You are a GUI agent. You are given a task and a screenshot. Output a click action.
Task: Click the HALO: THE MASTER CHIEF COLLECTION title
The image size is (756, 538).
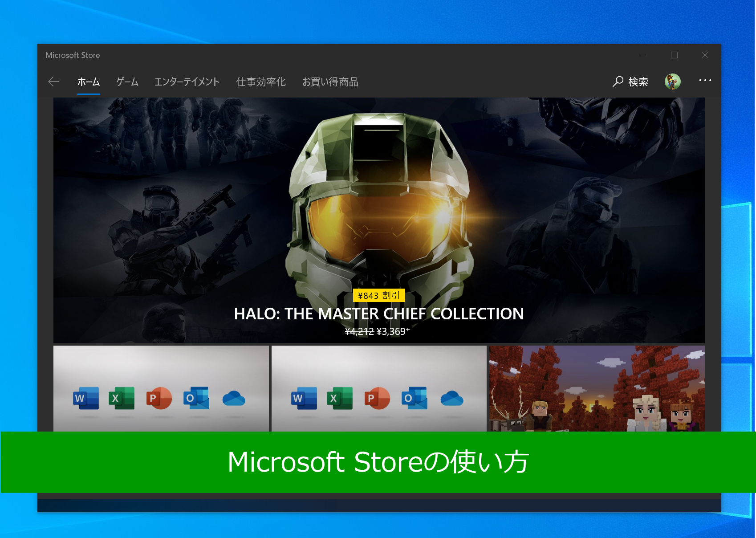pos(379,314)
